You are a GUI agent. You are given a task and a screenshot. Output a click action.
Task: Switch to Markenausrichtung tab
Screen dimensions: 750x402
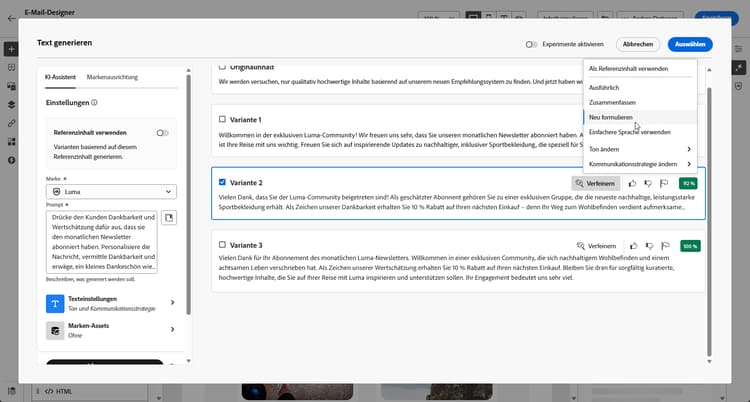tap(112, 77)
